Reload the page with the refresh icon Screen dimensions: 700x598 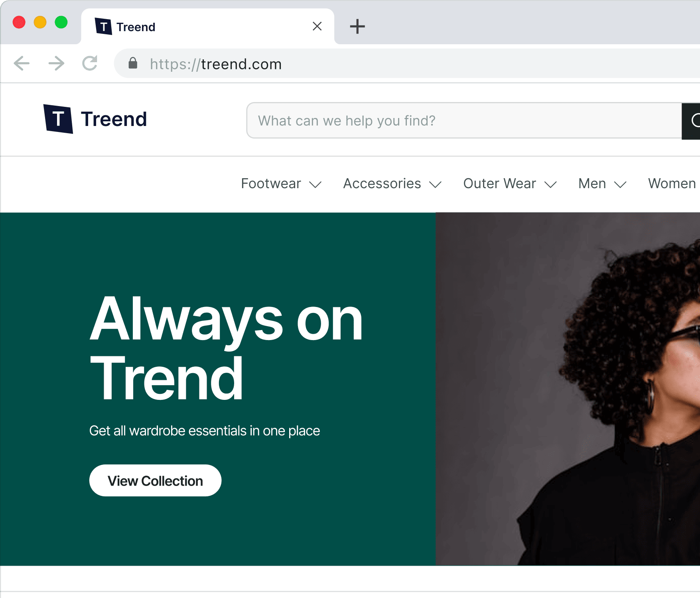click(x=90, y=63)
